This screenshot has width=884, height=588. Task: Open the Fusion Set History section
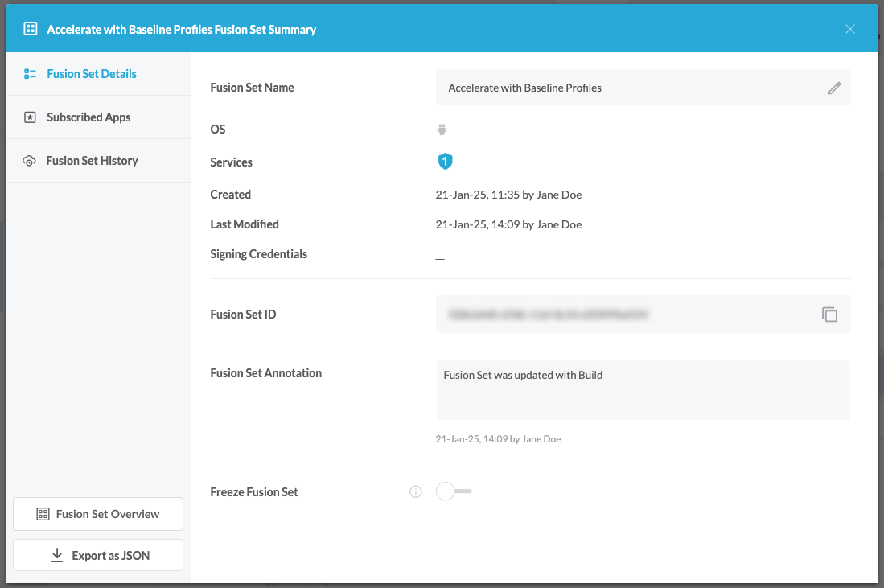pos(91,160)
